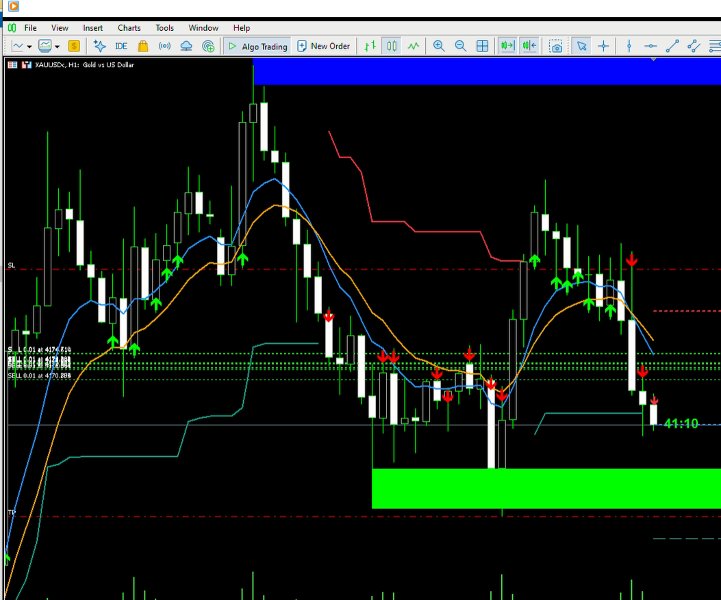Screen dimensions: 721x600
Task: Zoom out of the chart
Action: point(460,46)
